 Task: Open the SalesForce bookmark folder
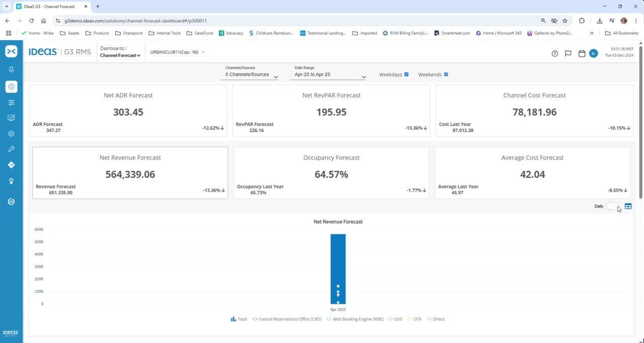pyautogui.click(x=200, y=33)
